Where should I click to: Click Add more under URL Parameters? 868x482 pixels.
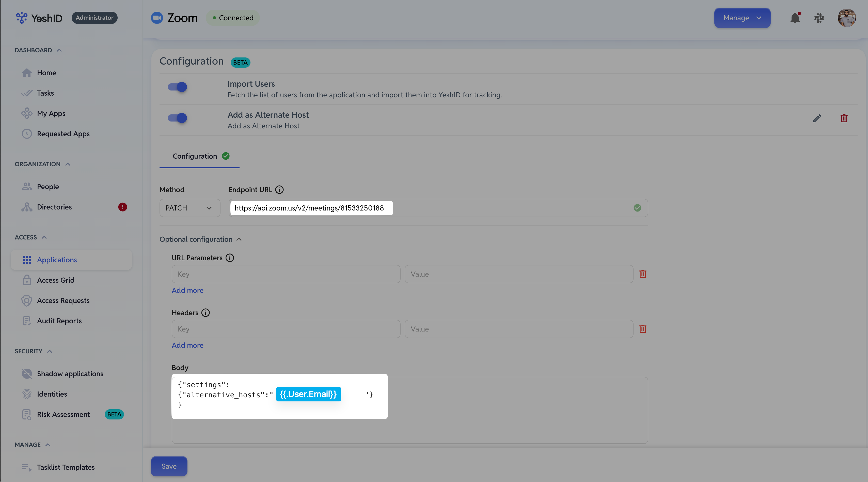coord(187,290)
